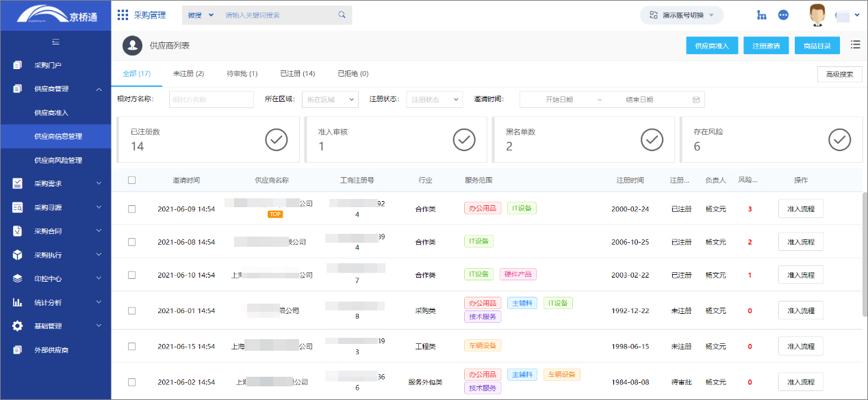The height and width of the screenshot is (400, 868).
Task: Click the 采购合同 sidebar icon
Action: pyautogui.click(x=18, y=231)
